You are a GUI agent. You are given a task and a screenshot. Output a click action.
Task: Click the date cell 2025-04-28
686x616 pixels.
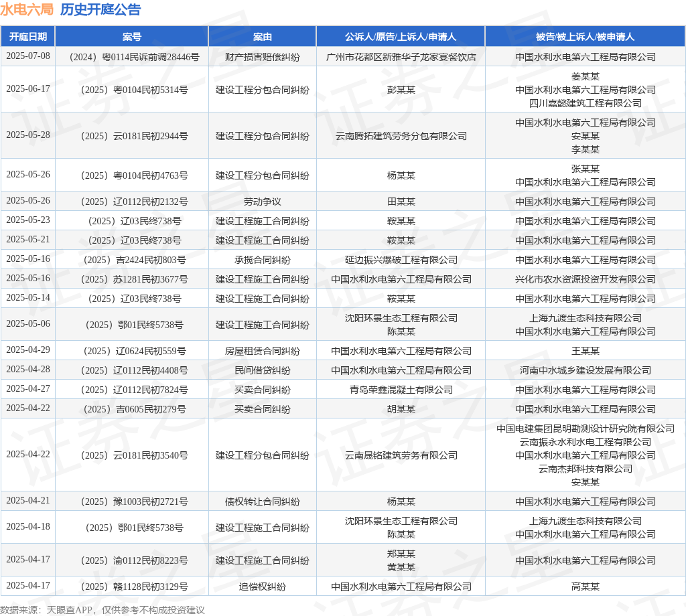point(28,370)
